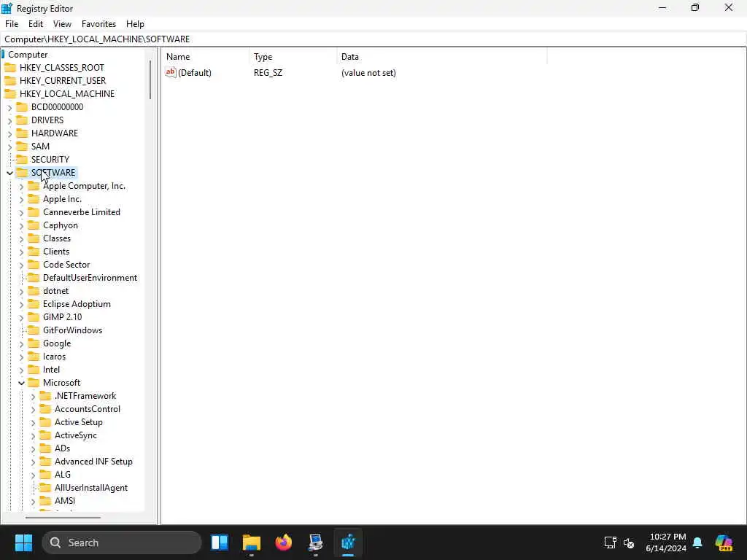Open the Copilot preview icon in the taskbar
The width and height of the screenshot is (747, 560).
724,542
